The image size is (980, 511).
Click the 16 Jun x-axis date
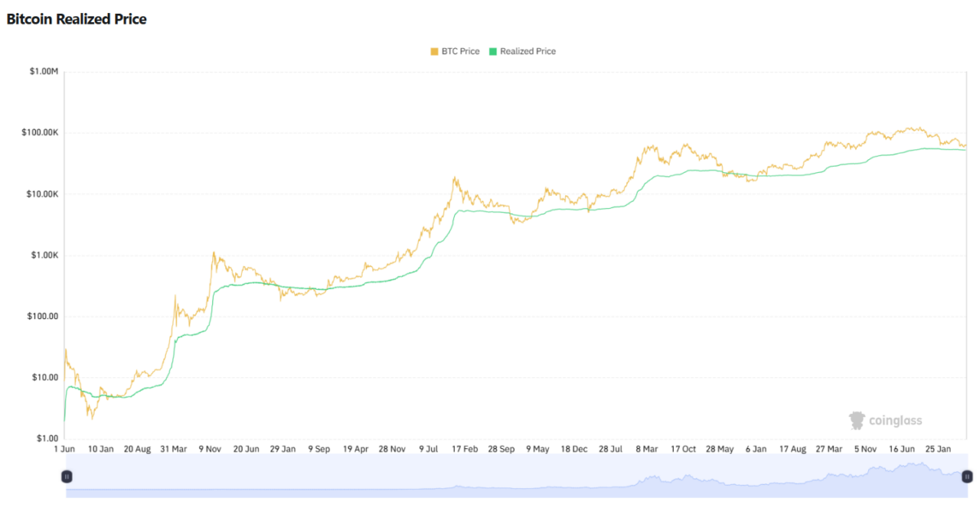point(903,449)
